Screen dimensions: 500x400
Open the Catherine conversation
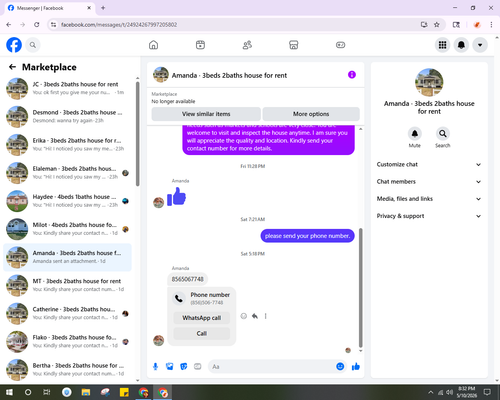[x=67, y=314]
